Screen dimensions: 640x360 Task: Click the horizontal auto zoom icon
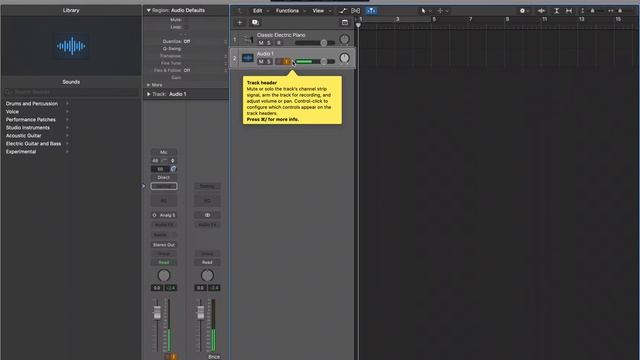pos(569,11)
